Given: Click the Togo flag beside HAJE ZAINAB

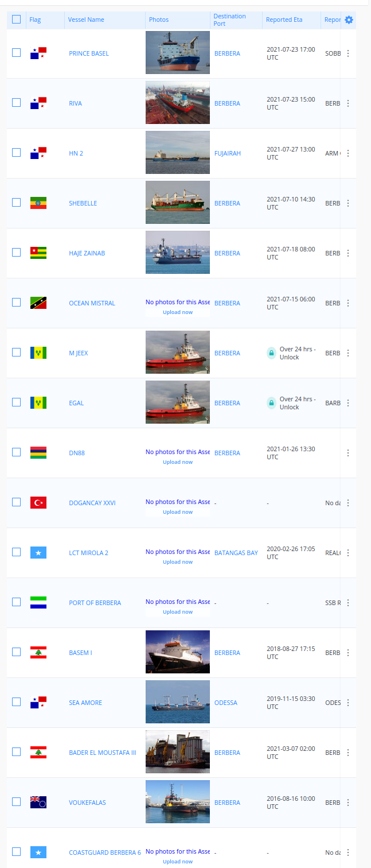Looking at the screenshot, I should click(38, 253).
